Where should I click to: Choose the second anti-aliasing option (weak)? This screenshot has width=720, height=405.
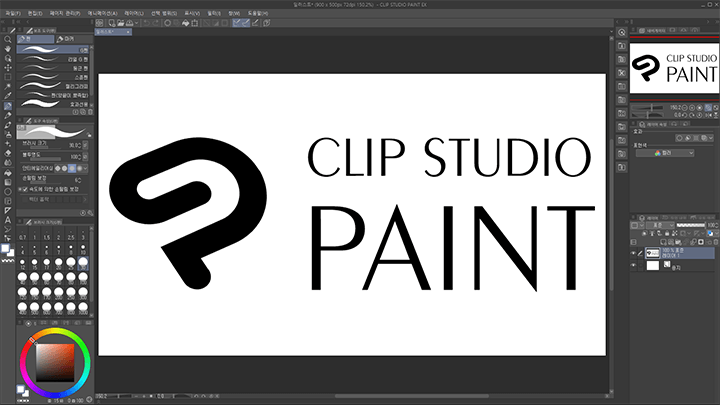pyautogui.click(x=64, y=169)
